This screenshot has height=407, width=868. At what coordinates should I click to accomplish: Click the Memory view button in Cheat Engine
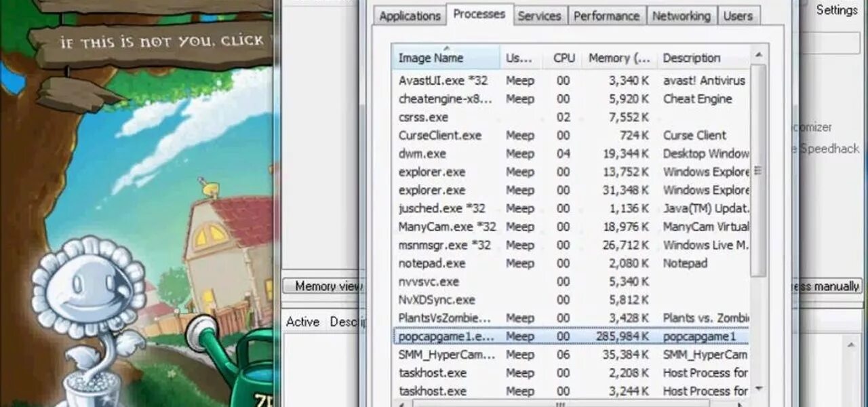point(323,286)
